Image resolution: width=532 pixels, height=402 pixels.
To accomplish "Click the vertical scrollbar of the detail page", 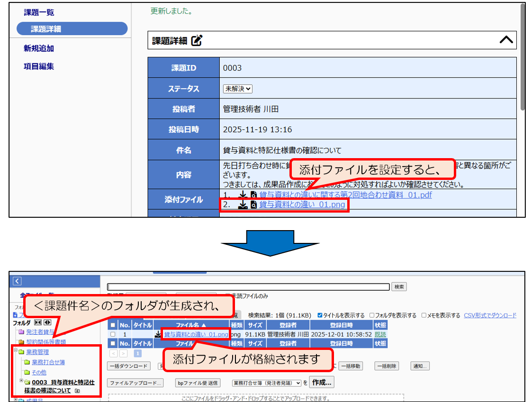I will 522,57.
